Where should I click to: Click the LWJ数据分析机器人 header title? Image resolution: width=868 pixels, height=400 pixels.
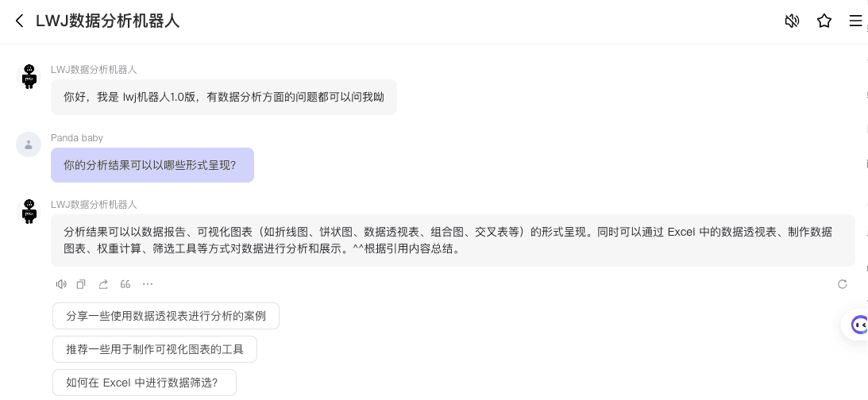coord(107,21)
